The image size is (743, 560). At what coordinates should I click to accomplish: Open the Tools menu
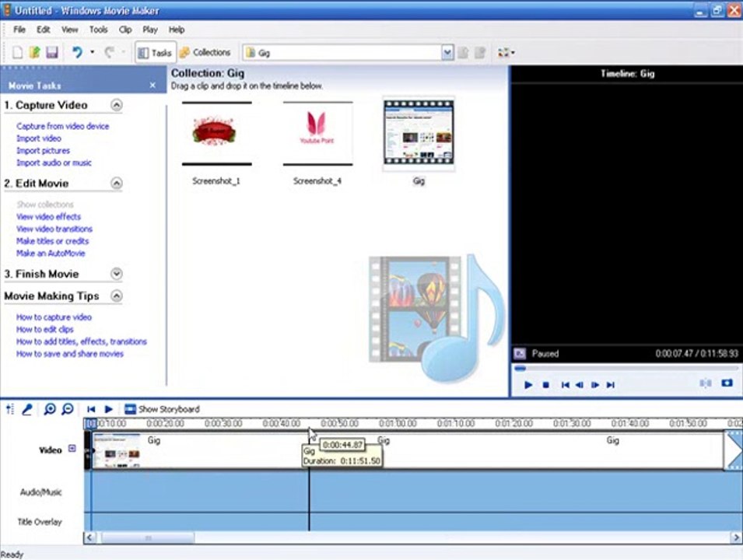tap(98, 30)
